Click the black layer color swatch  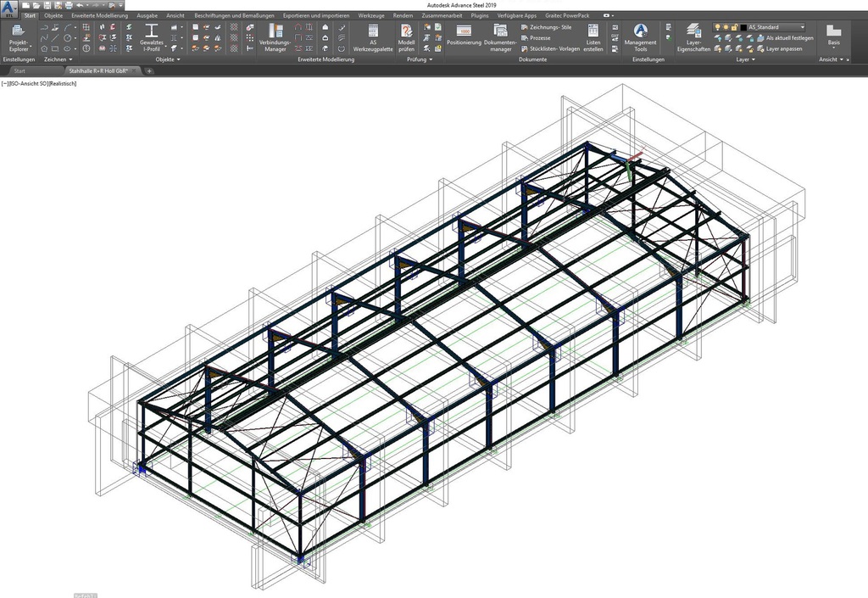click(x=743, y=27)
